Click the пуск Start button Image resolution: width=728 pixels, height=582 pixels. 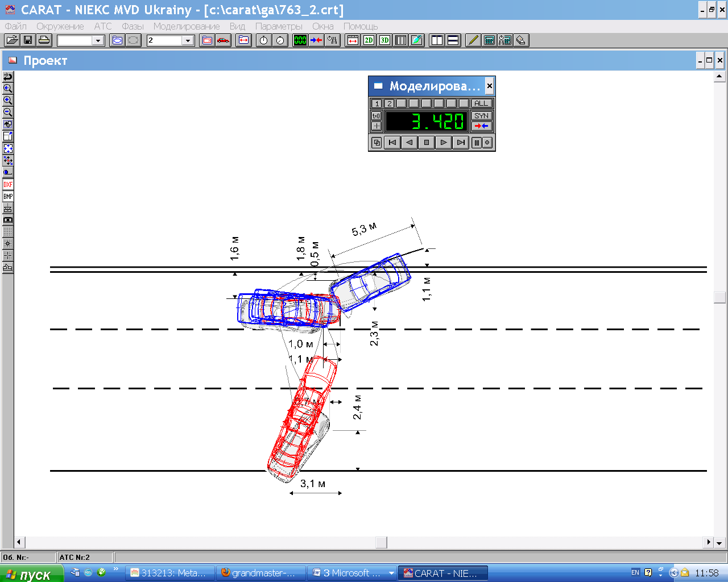[x=32, y=573]
